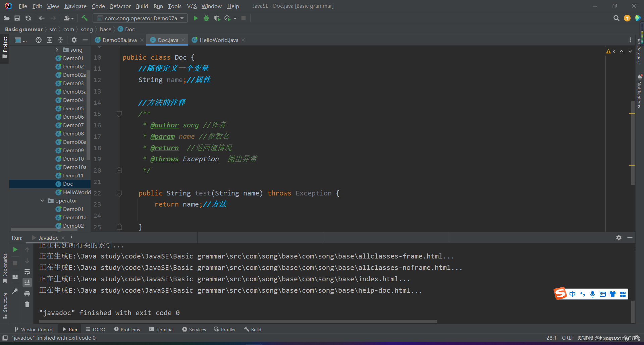644x345 pixels.
Task: Open the File menu
Action: point(23,6)
